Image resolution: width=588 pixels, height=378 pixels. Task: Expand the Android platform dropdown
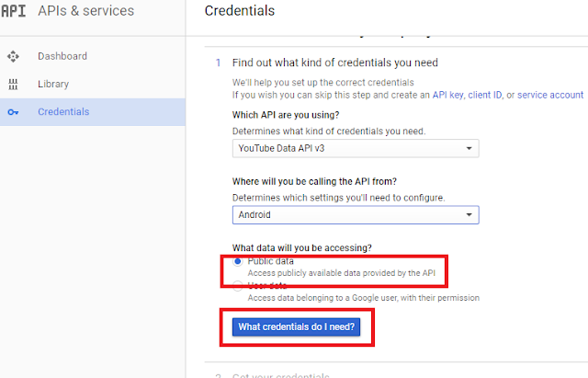coord(355,214)
